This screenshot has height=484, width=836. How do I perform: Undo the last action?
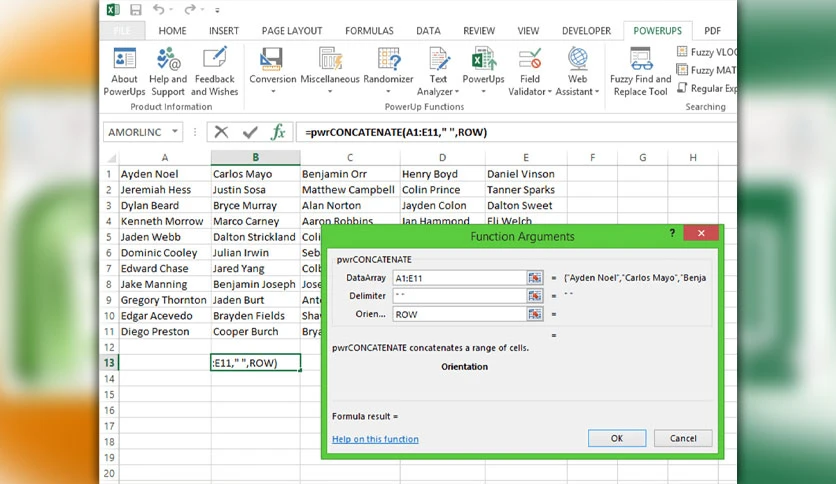click(158, 9)
